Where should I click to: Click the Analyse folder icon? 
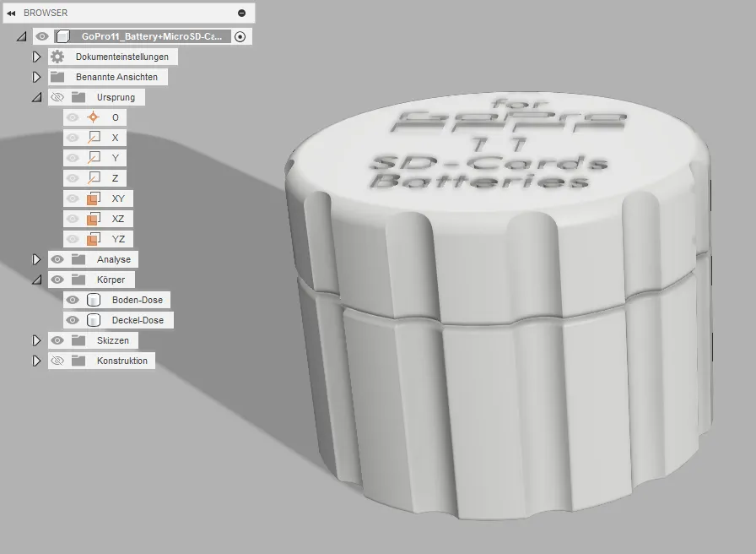tap(78, 259)
